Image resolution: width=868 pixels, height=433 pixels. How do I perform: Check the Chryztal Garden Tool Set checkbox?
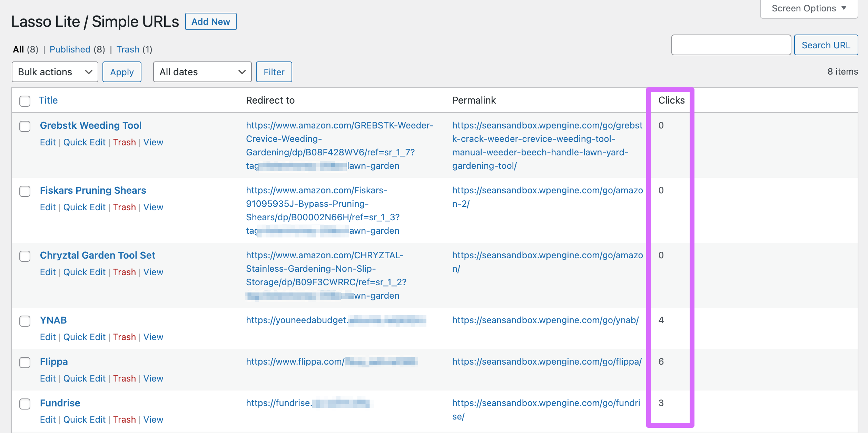(25, 256)
